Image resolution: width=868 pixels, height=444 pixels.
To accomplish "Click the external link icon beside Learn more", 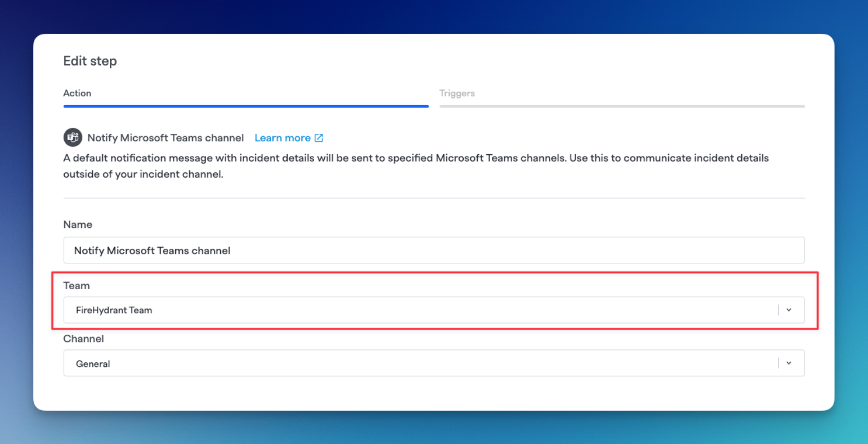I will pos(319,138).
